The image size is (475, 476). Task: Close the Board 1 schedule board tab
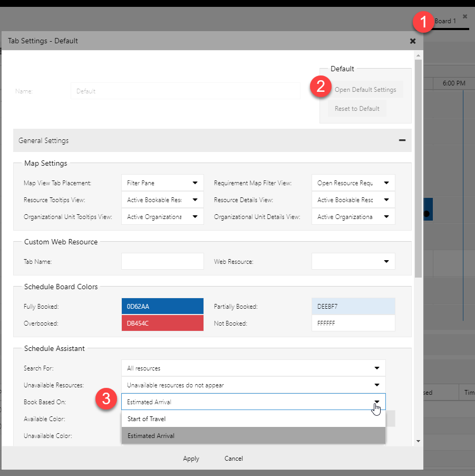pyautogui.click(x=464, y=16)
